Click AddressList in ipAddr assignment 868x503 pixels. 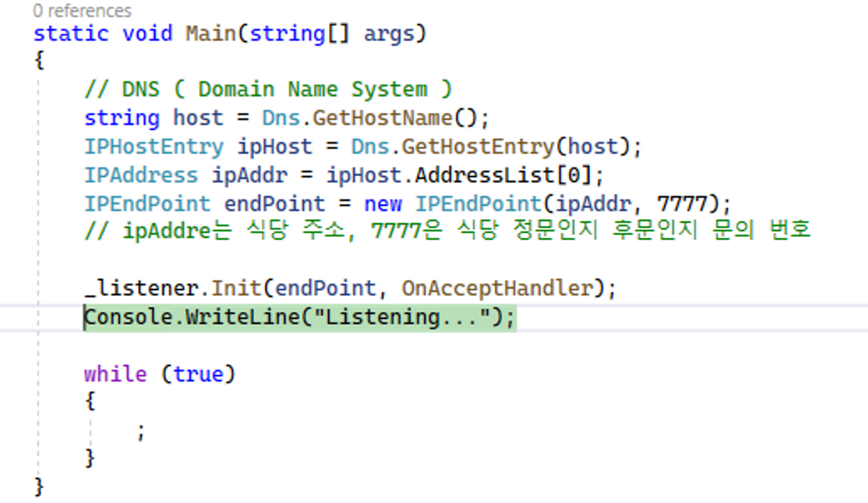pyautogui.click(x=485, y=176)
